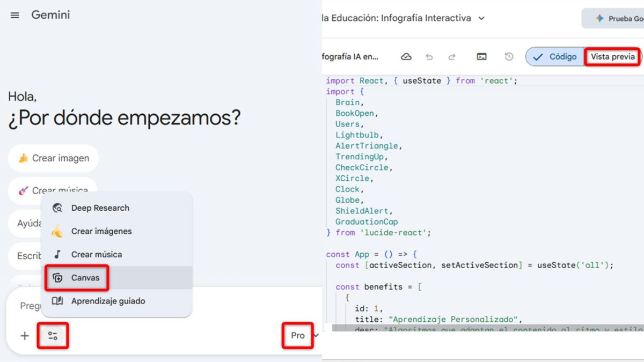Click the redo arrow in canvas toolbar
This screenshot has width=644, height=362.
coord(452,57)
